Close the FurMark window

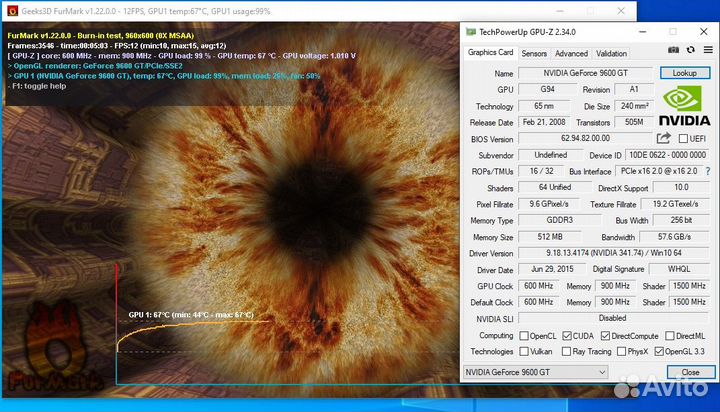(x=621, y=11)
